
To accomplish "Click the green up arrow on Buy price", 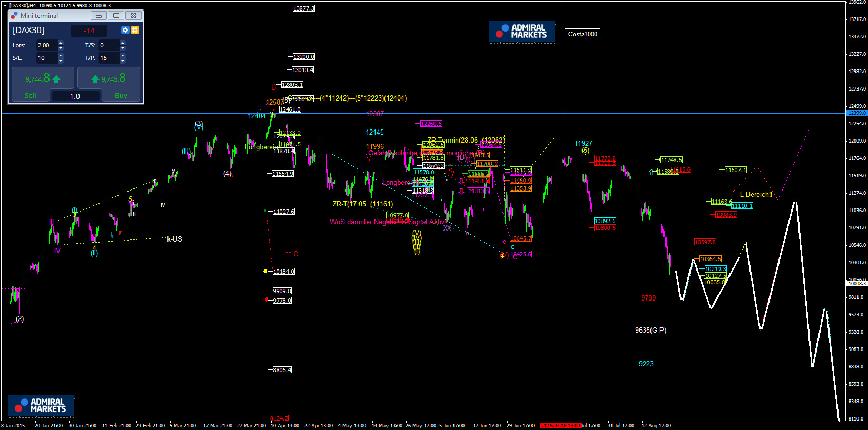I will point(95,79).
